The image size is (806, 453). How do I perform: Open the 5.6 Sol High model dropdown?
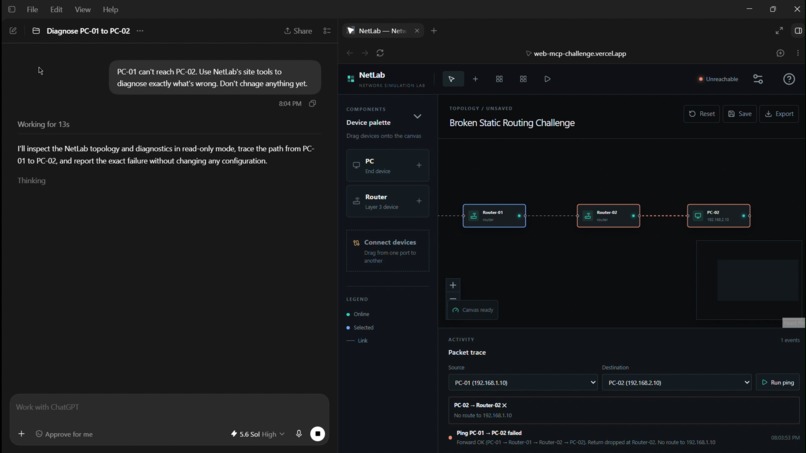(258, 434)
